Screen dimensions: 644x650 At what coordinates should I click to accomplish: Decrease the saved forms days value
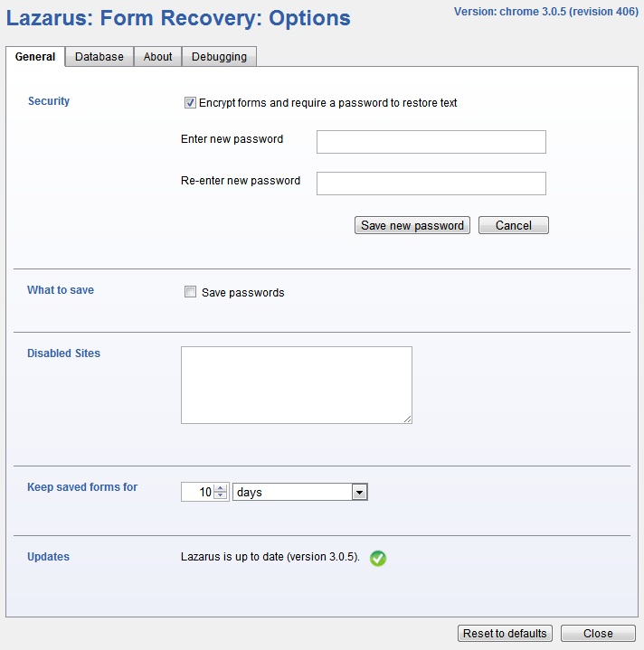pos(221,496)
